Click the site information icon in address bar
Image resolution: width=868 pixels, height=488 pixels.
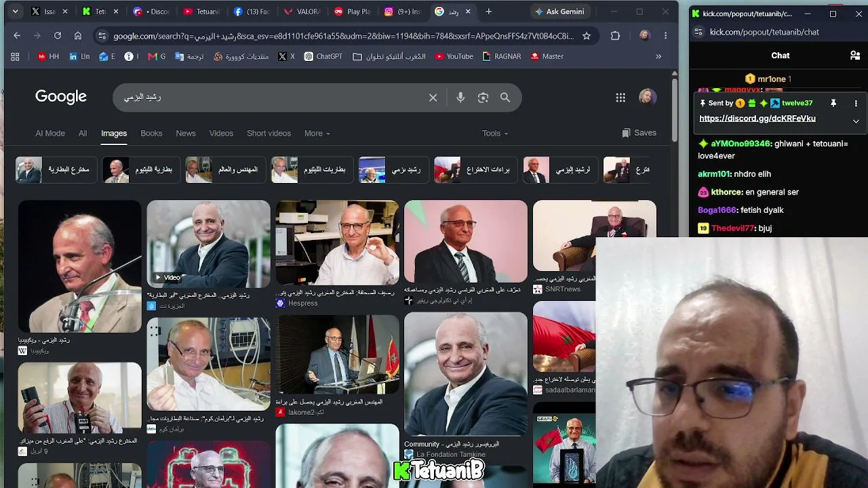pyautogui.click(x=102, y=36)
